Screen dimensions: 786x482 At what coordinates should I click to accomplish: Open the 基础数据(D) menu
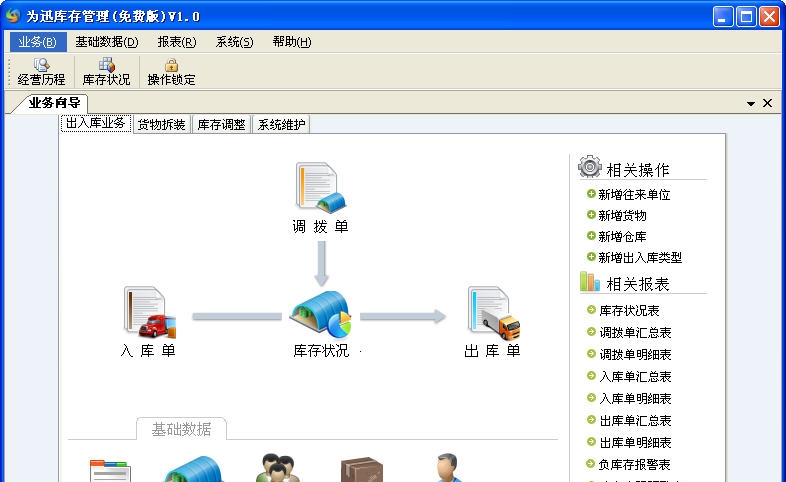coord(107,42)
